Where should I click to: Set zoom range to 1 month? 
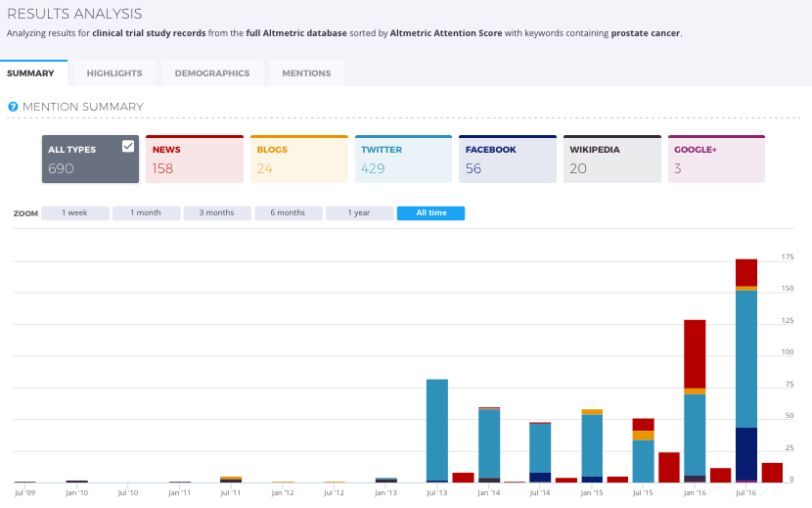tap(146, 213)
